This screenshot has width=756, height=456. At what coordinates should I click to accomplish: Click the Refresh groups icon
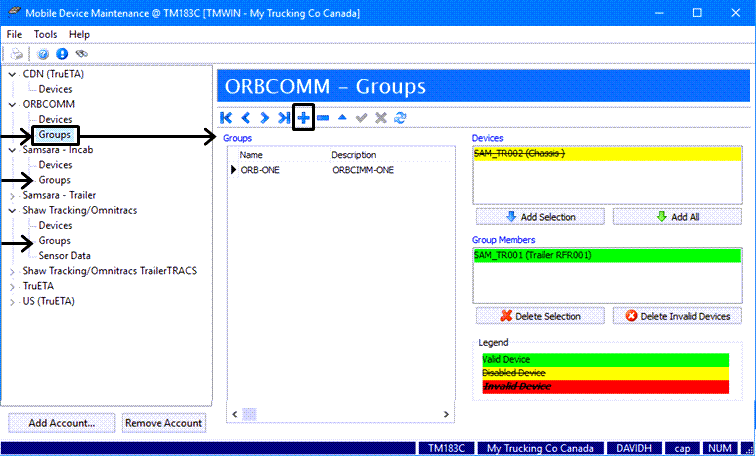[x=400, y=118]
